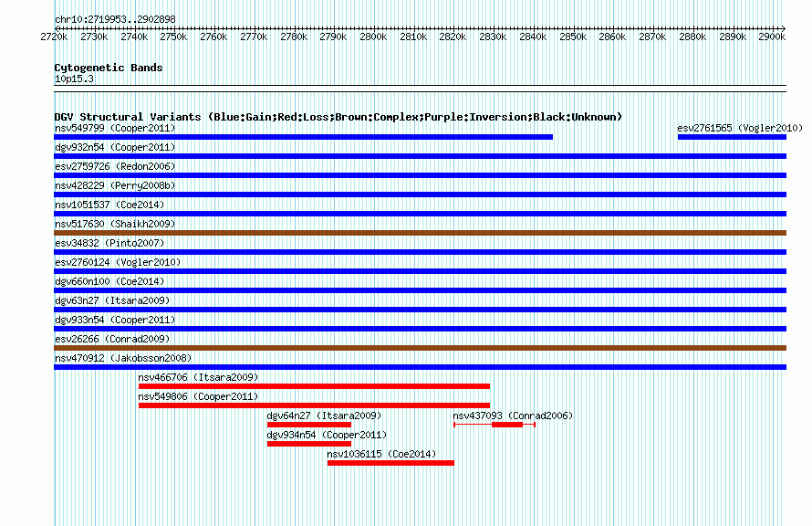
Task: Click the nsv437093 (Conrad2006) red glyph
Action: [x=494, y=425]
